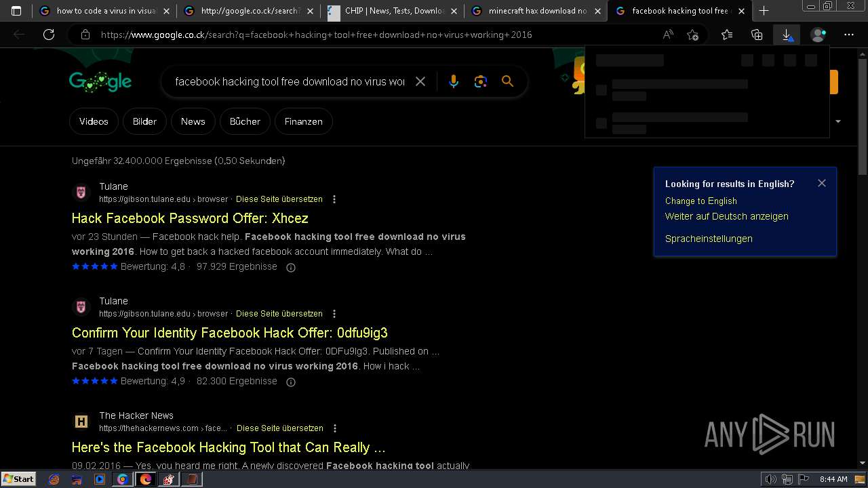Open options for 0dfu9ig3 result
The width and height of the screenshot is (868, 488).
(x=334, y=314)
